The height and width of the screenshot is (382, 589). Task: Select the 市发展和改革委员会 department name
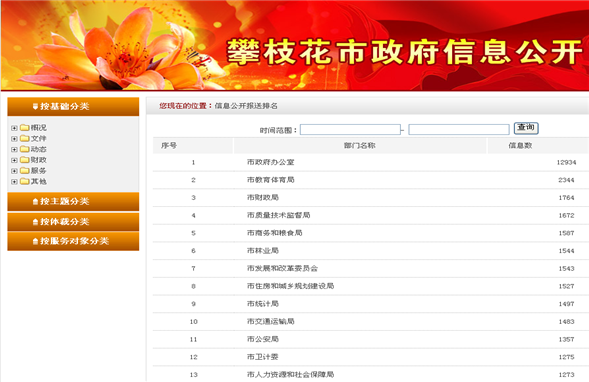click(282, 268)
